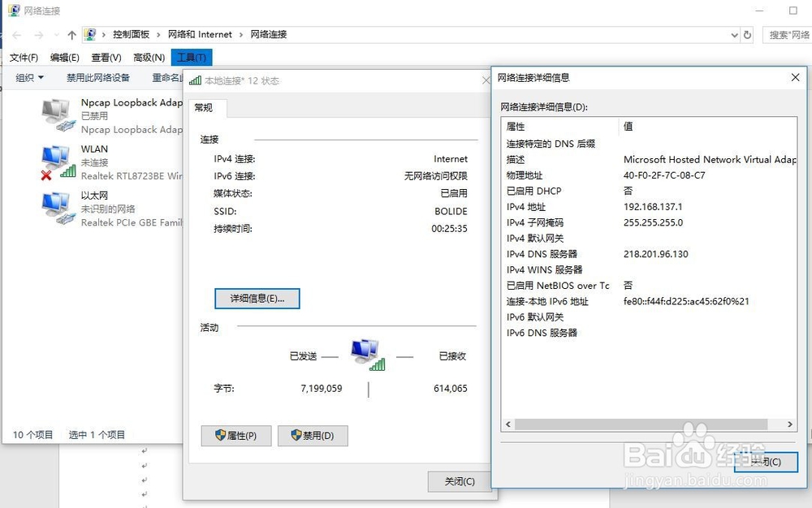
Task: Switch to the 常规 tab
Action: click(x=207, y=107)
